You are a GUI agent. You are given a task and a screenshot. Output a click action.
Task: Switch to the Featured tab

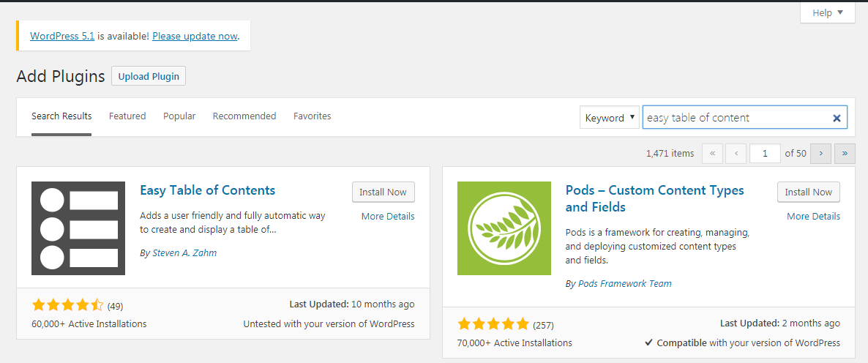click(x=127, y=116)
